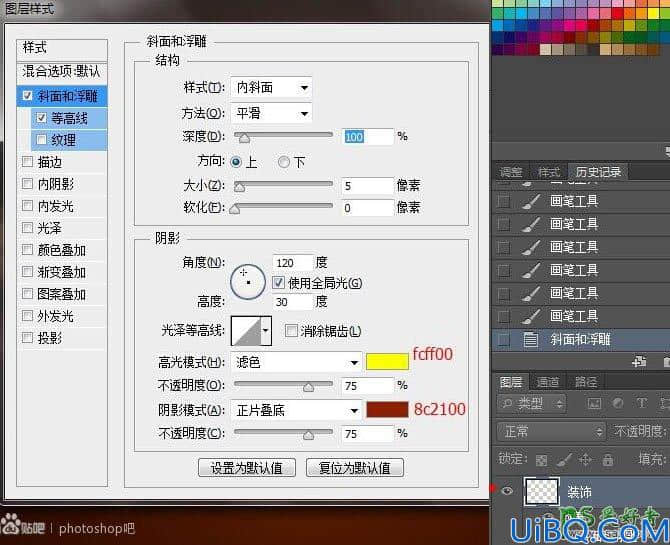
Task: Click the 复位为默认值 button
Action: click(355, 468)
